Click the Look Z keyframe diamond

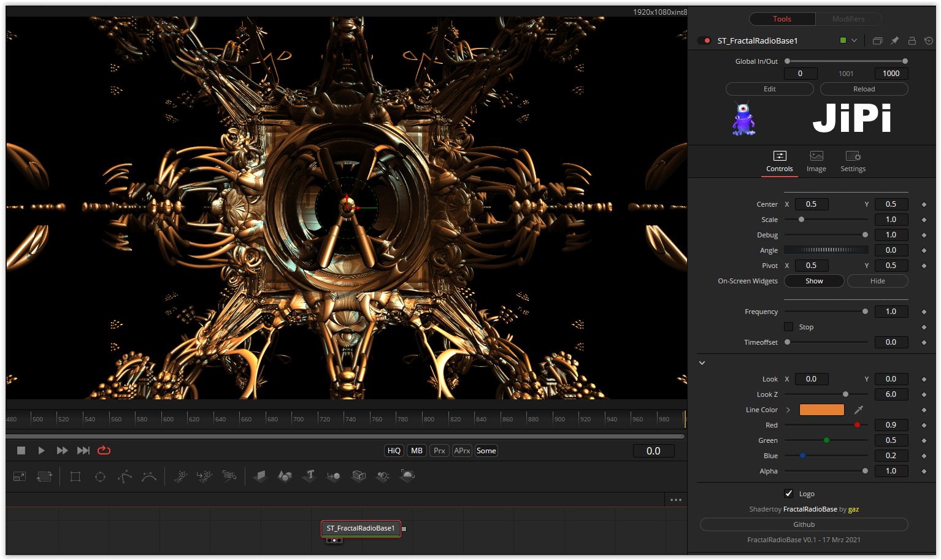924,394
